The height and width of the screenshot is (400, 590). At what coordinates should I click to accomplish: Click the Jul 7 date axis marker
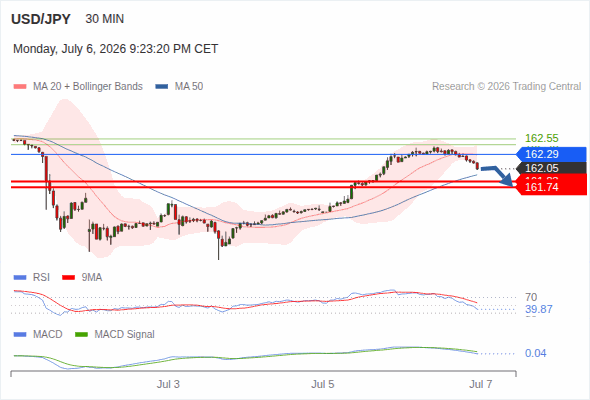click(481, 384)
